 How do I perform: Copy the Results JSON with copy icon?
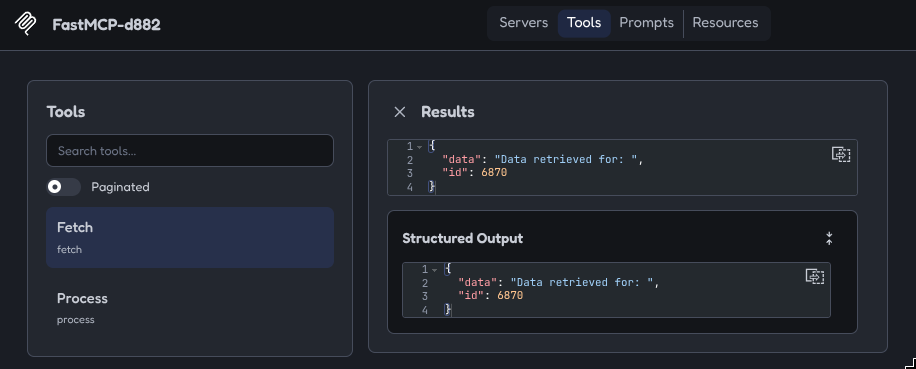841,154
